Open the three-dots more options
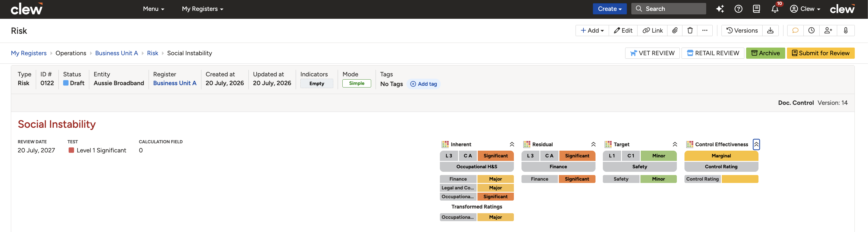This screenshot has height=232, width=868. click(x=704, y=30)
